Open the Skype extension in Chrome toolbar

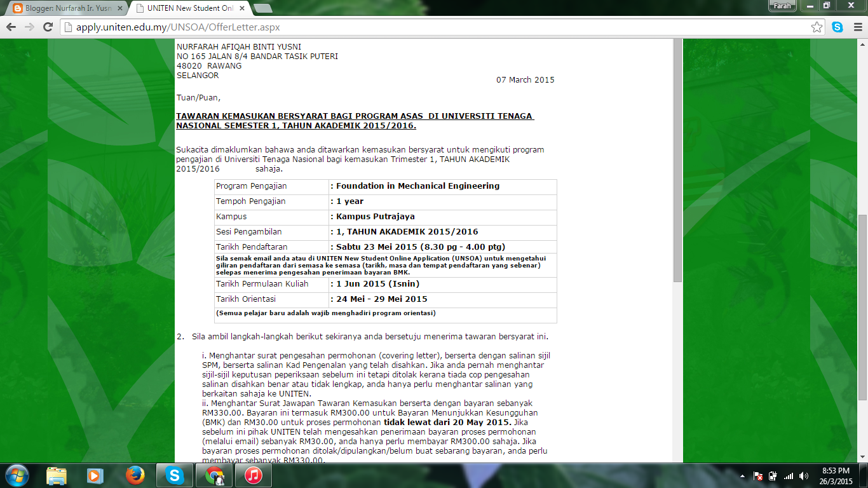pos(837,27)
